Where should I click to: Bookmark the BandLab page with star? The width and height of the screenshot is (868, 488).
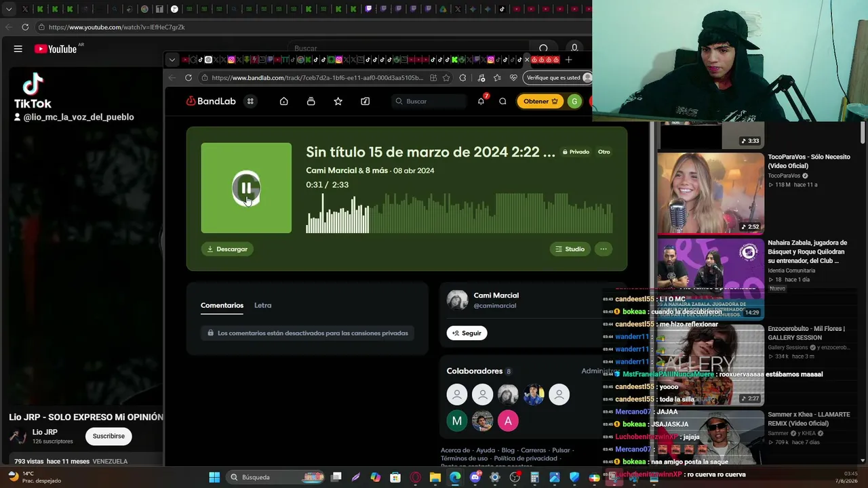click(446, 78)
